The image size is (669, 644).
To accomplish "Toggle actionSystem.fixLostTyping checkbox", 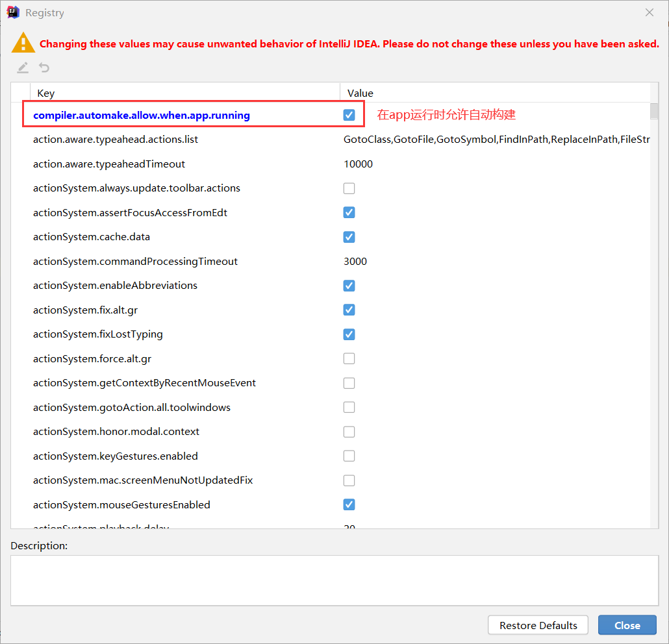I will [x=349, y=334].
